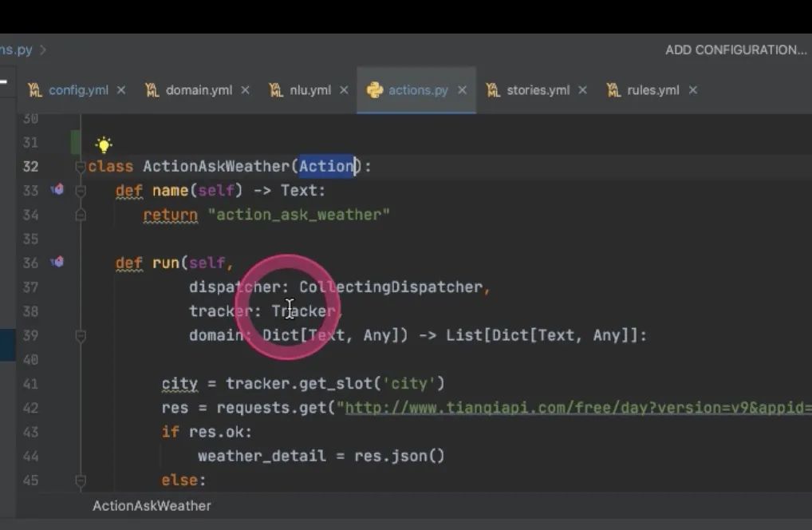
Task: Click the ActionAskWeather breadcrumb at editor bottom
Action: tap(152, 505)
